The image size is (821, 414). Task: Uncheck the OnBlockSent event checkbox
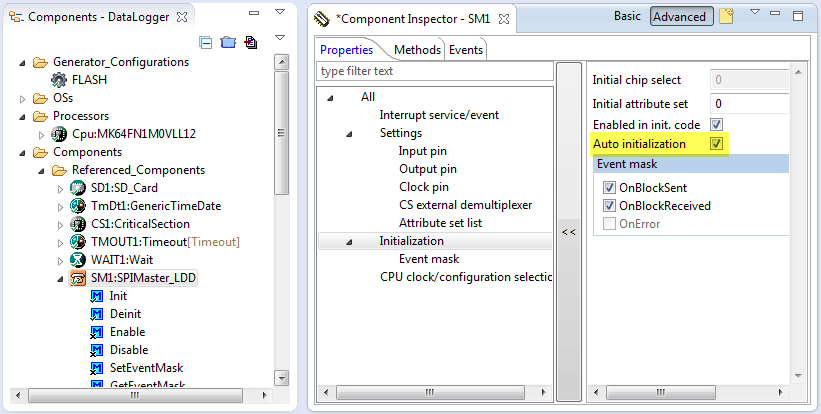[609, 188]
